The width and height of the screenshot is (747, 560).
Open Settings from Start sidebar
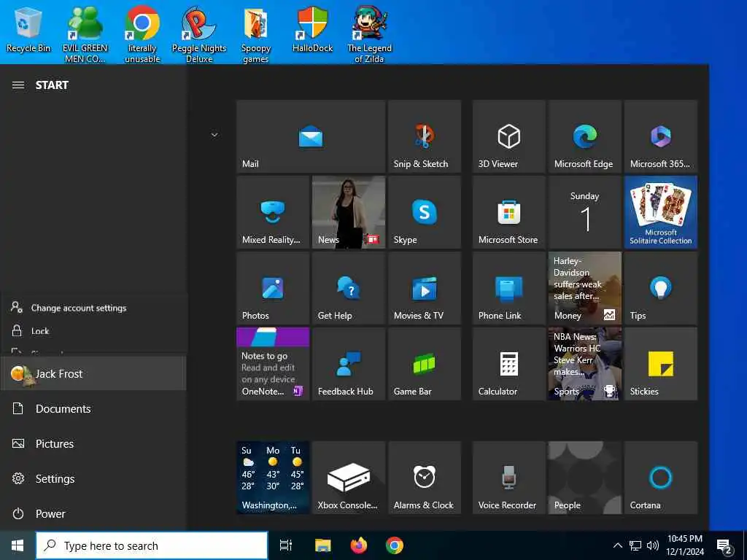point(93,478)
